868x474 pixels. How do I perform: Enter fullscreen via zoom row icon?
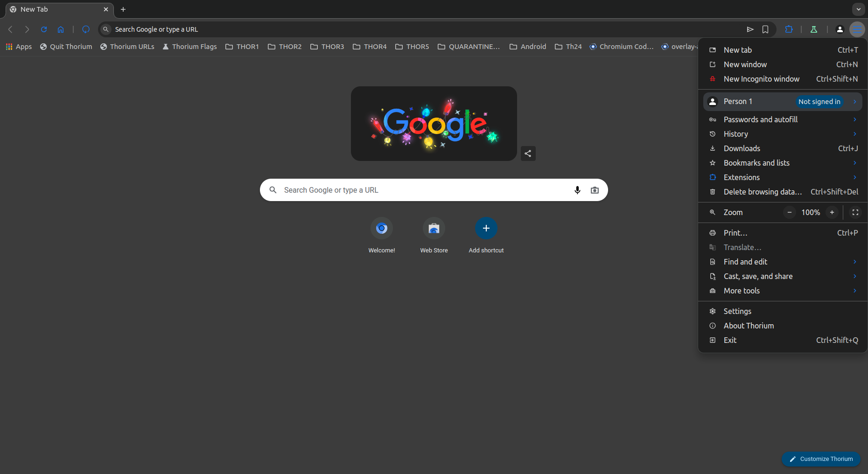pos(855,212)
